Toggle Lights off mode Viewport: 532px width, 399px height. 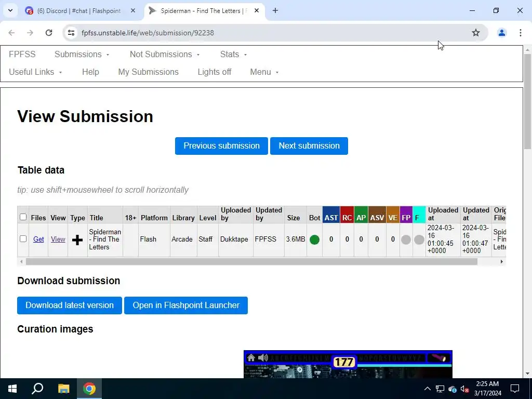215,72
